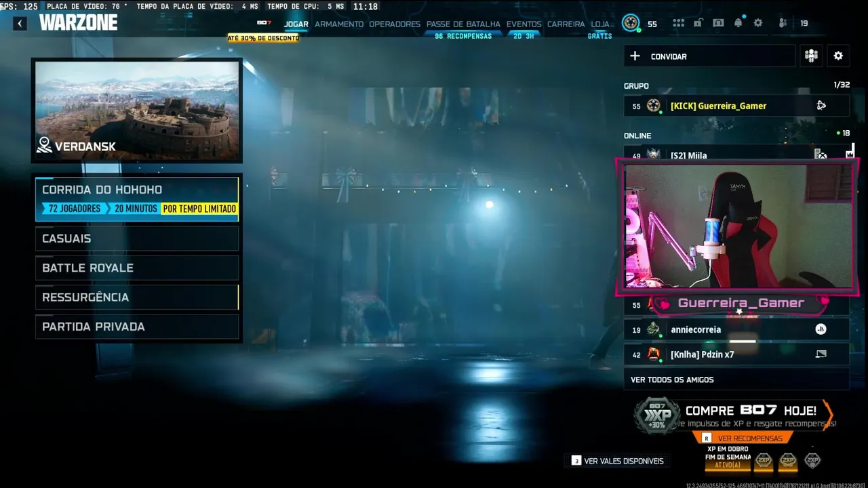Select RESSURGÊNCIA mode

pyautogui.click(x=137, y=298)
